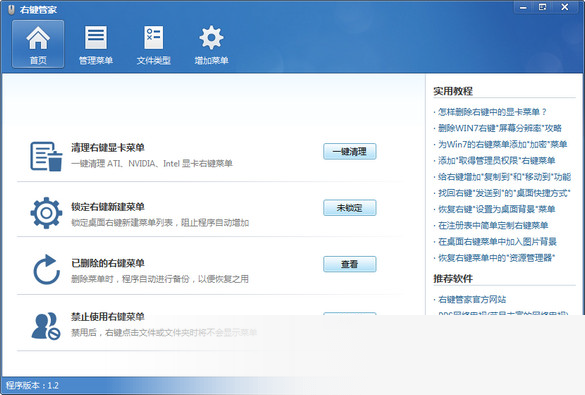Open tutorial 恢复右键"设置为桌面背景"菜单
Viewport: 585px width, 395px height.
[x=497, y=209]
